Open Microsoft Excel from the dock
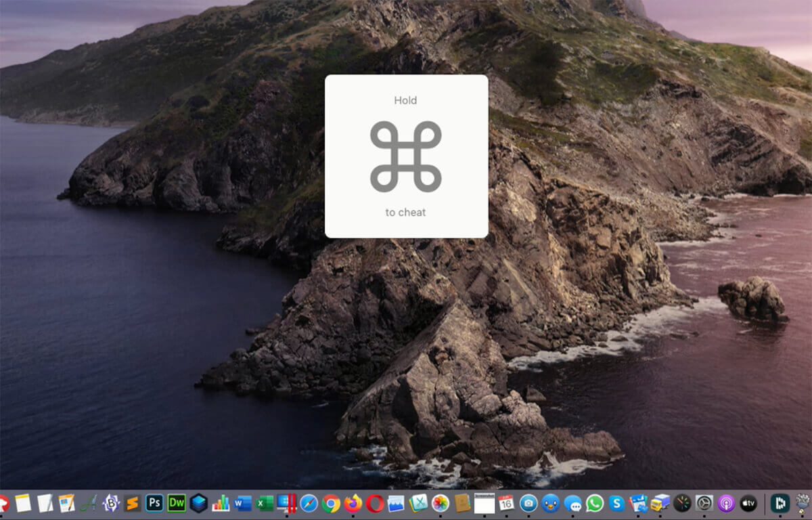Screen dimensions: 812x520 (x=265, y=503)
